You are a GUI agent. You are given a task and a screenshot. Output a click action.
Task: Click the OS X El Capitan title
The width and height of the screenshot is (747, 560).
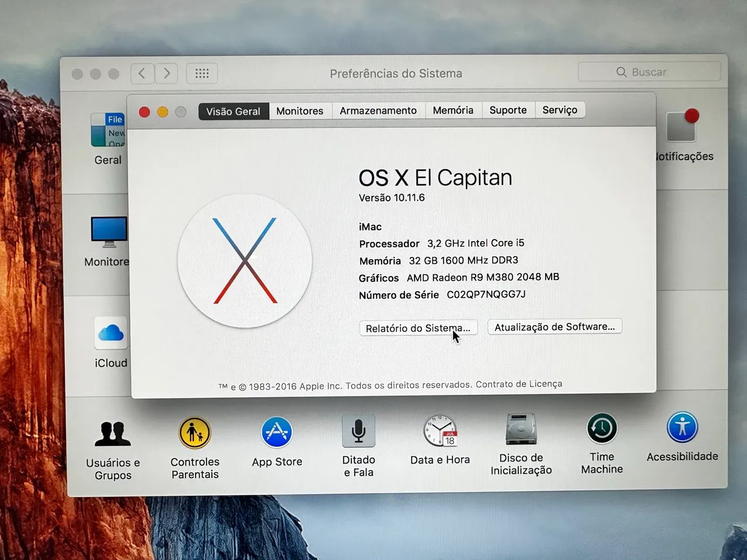pyautogui.click(x=435, y=177)
